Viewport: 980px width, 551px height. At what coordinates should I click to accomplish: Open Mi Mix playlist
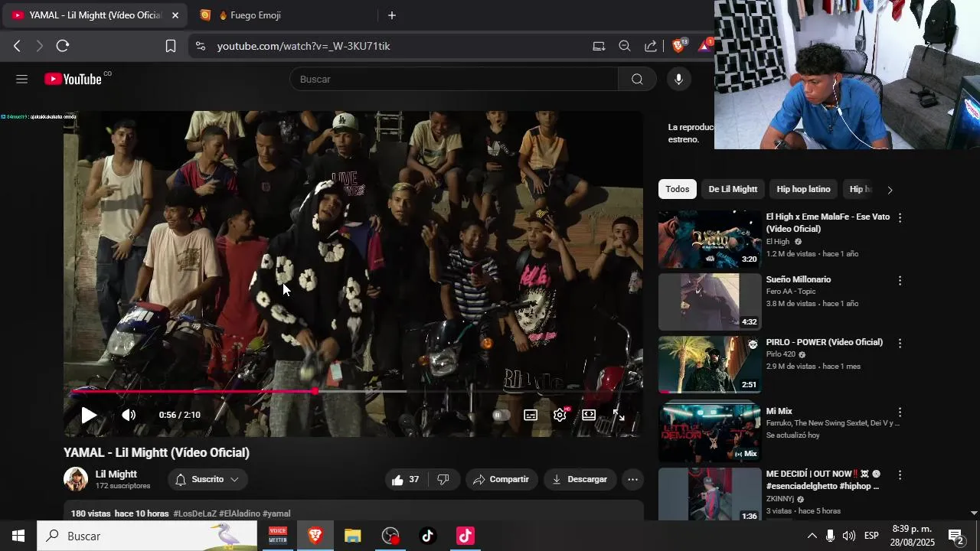click(x=710, y=432)
